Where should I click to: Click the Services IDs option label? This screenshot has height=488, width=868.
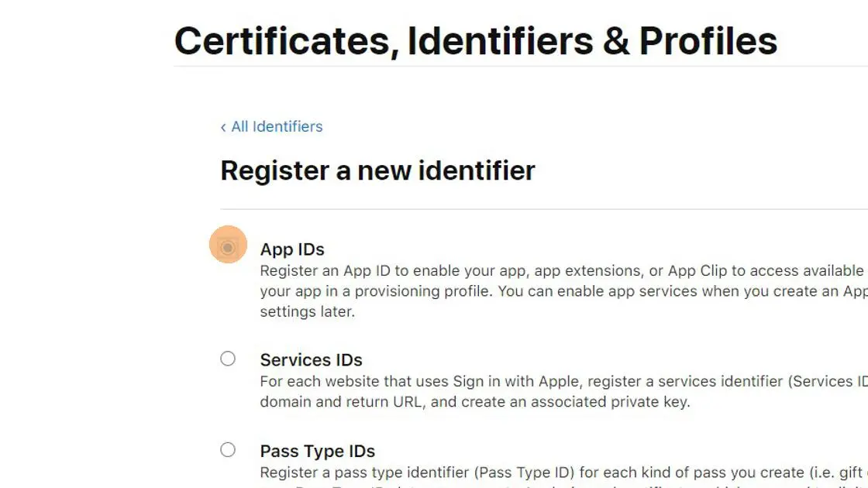(x=311, y=359)
